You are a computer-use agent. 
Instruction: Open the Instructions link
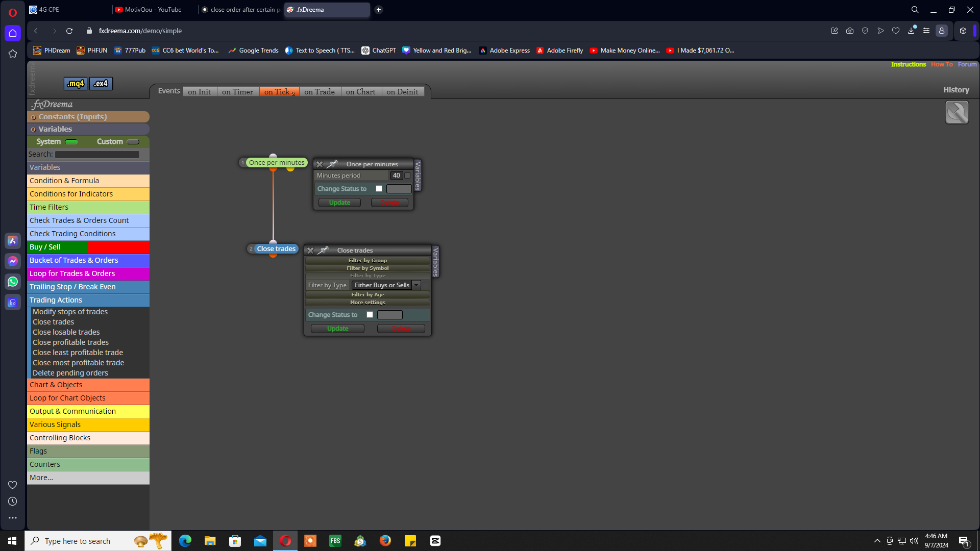(908, 64)
